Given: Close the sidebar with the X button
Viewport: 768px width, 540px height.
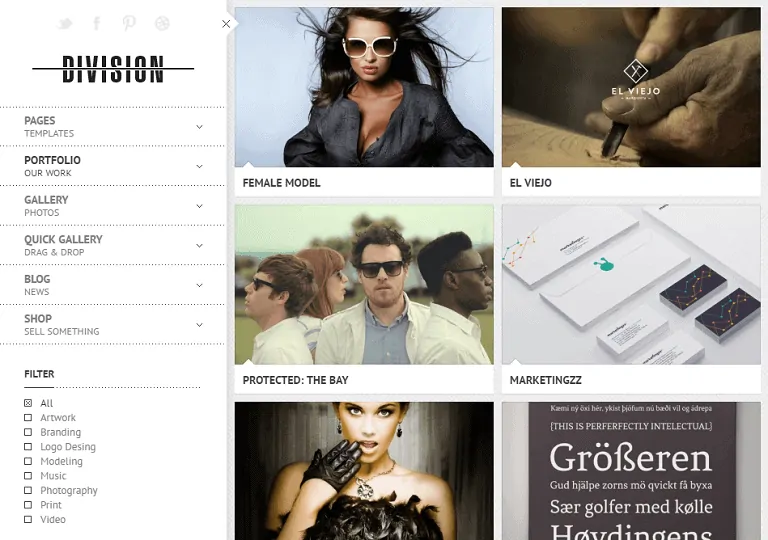Looking at the screenshot, I should click(226, 24).
